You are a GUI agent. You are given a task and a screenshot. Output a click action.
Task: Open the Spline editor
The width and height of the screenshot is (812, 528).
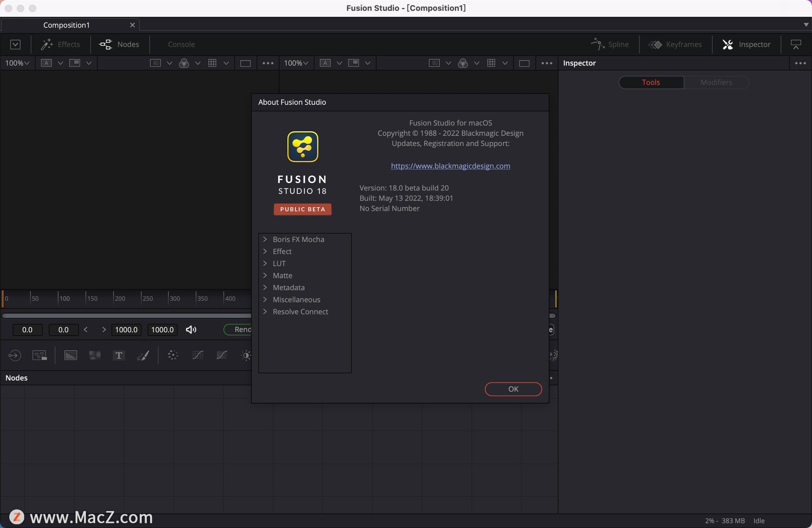pyautogui.click(x=609, y=44)
